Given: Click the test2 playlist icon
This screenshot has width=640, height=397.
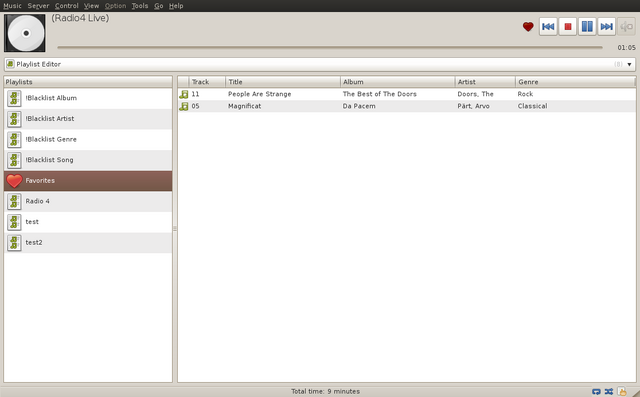Looking at the screenshot, I should [14, 243].
